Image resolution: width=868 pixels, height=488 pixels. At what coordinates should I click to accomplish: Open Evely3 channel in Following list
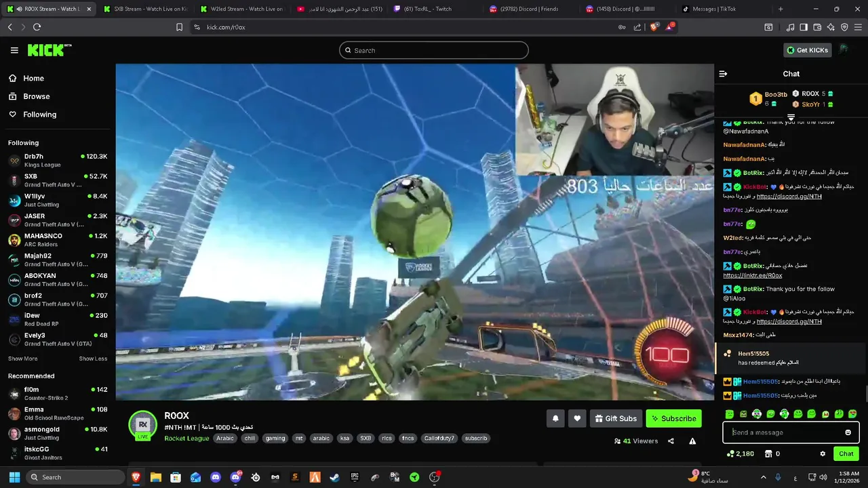[x=58, y=339]
